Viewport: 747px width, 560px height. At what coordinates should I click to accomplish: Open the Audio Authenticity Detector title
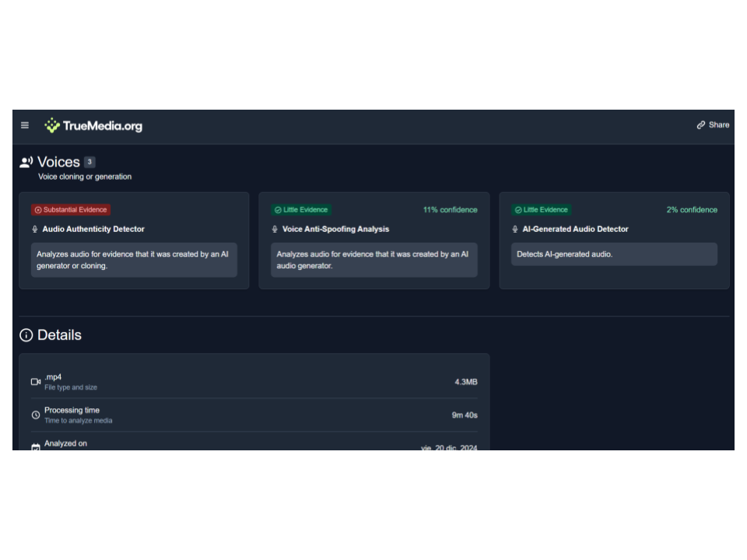tap(93, 229)
